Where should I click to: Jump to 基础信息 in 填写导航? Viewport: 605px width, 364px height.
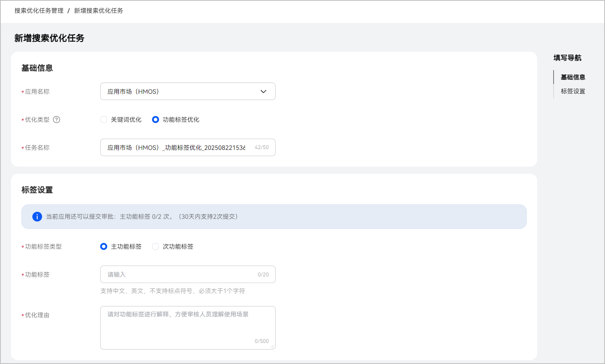573,77
